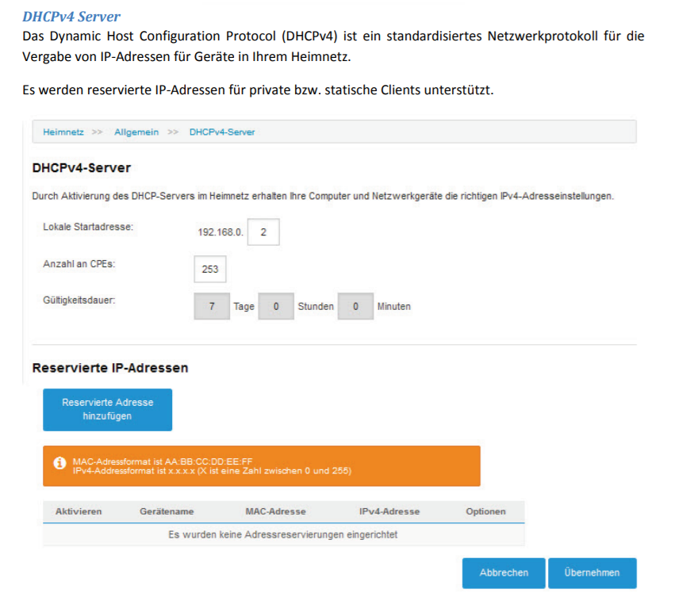
Task: Click the Aktivieren column header
Action: (79, 511)
